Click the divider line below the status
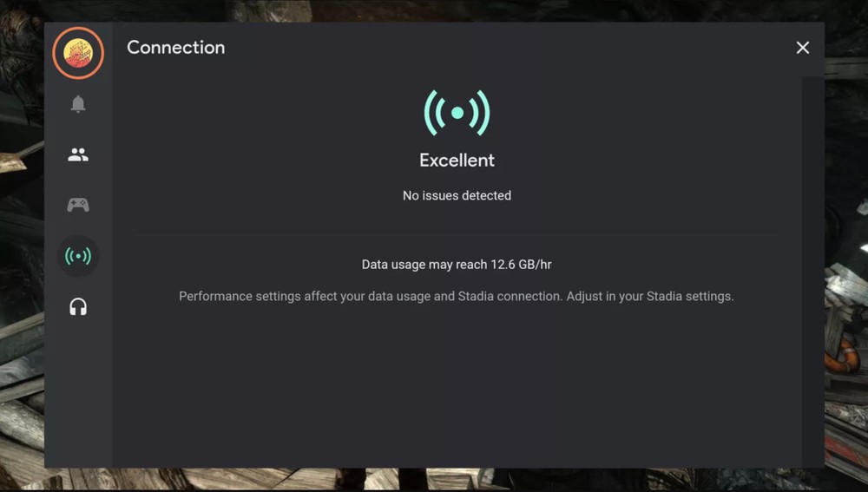Image resolution: width=868 pixels, height=492 pixels. click(x=457, y=233)
